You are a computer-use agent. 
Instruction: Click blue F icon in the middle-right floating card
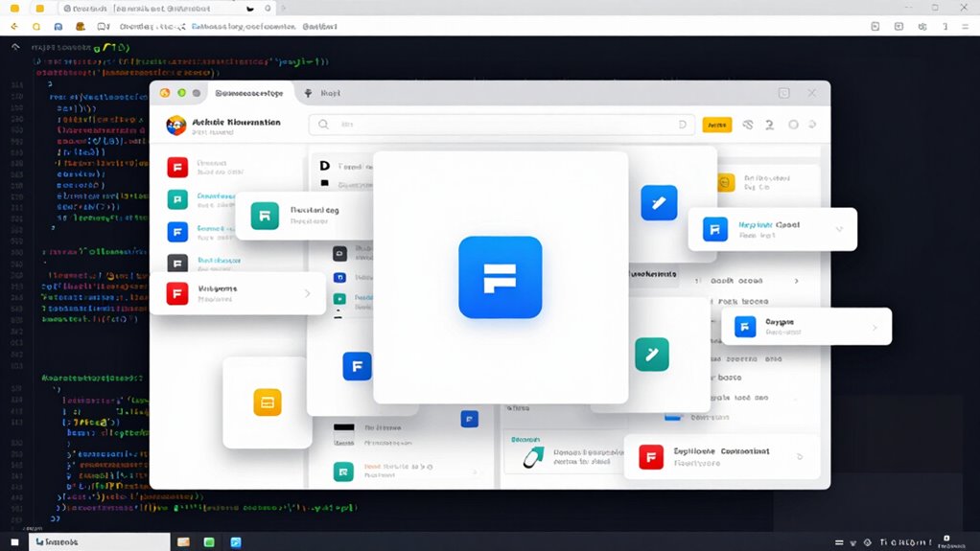click(x=744, y=327)
